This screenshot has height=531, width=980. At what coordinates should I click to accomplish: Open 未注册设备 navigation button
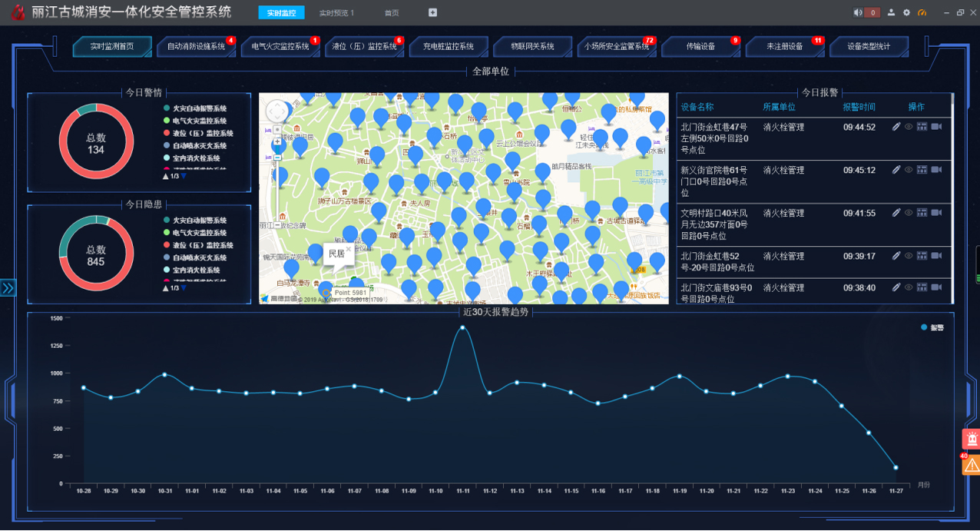(x=785, y=47)
